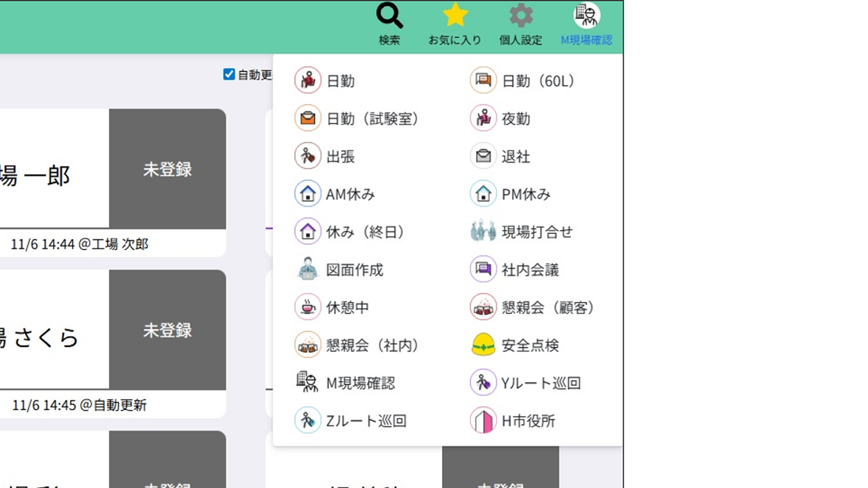
Task: Select the 日勤（試験室） envelope icon
Action: (x=308, y=118)
